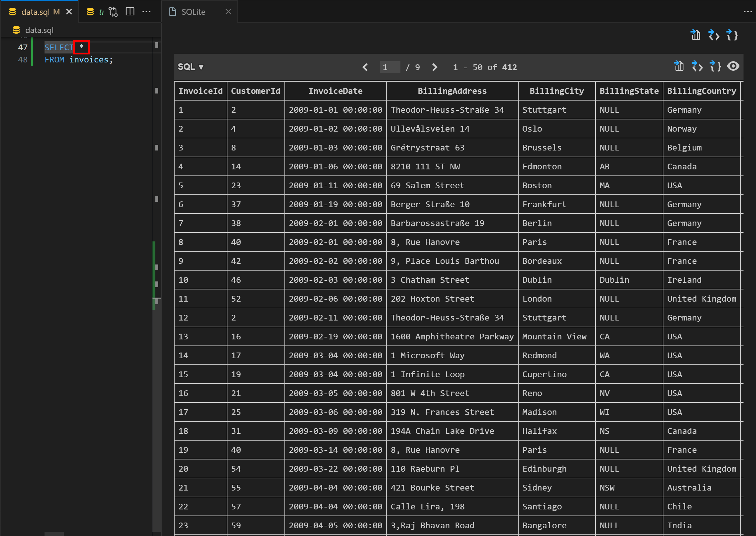Screen dimensions: 756x536
Task: Go to the previous results page
Action: [365, 67]
